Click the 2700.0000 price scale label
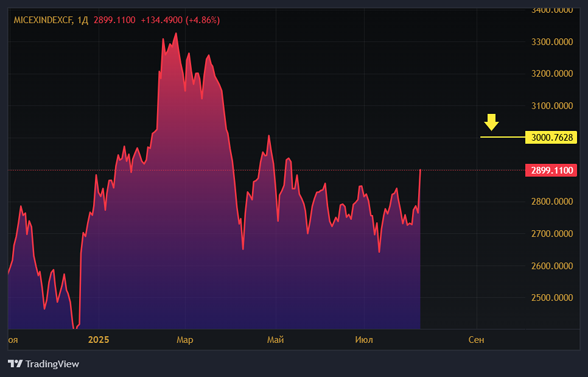 coord(552,234)
